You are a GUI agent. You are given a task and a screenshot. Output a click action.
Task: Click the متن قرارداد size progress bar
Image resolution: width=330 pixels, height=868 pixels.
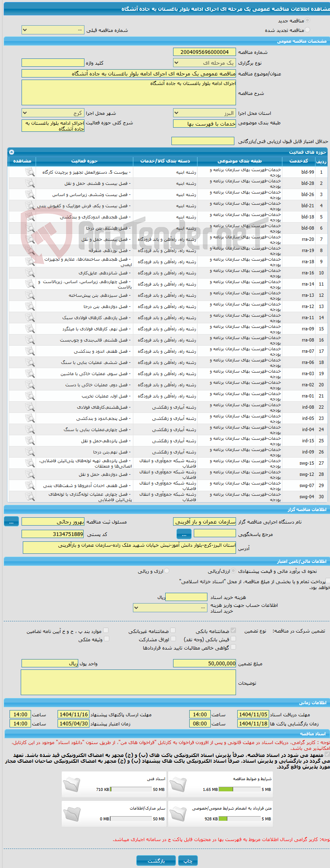click(x=240, y=819)
